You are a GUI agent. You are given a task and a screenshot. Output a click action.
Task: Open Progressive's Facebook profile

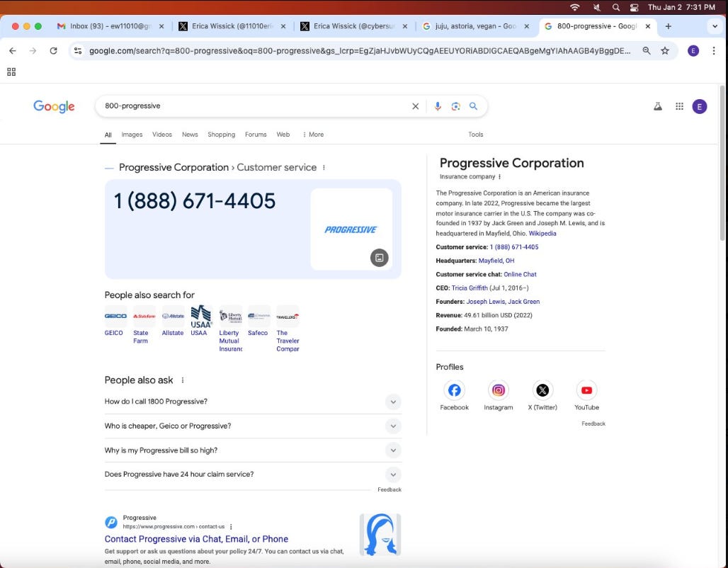coord(454,396)
